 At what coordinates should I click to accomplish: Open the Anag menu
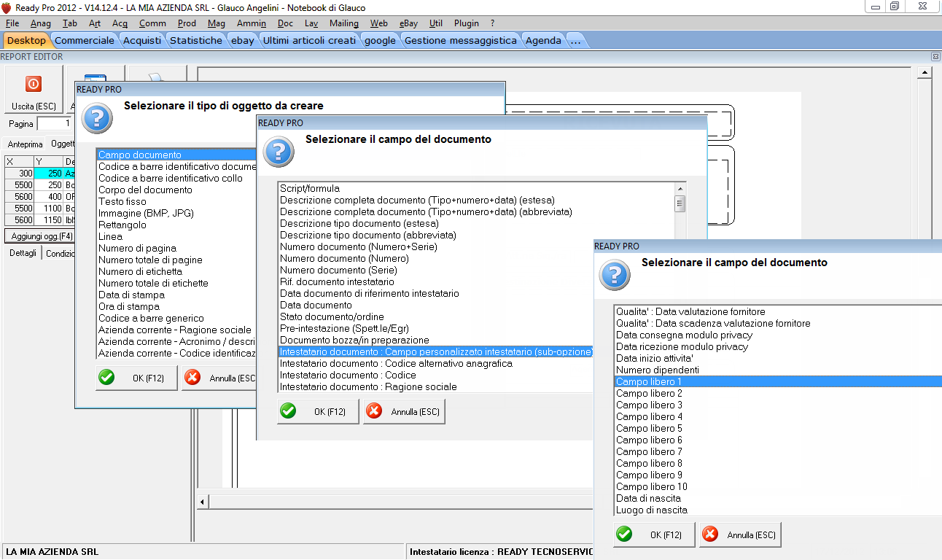click(x=41, y=23)
